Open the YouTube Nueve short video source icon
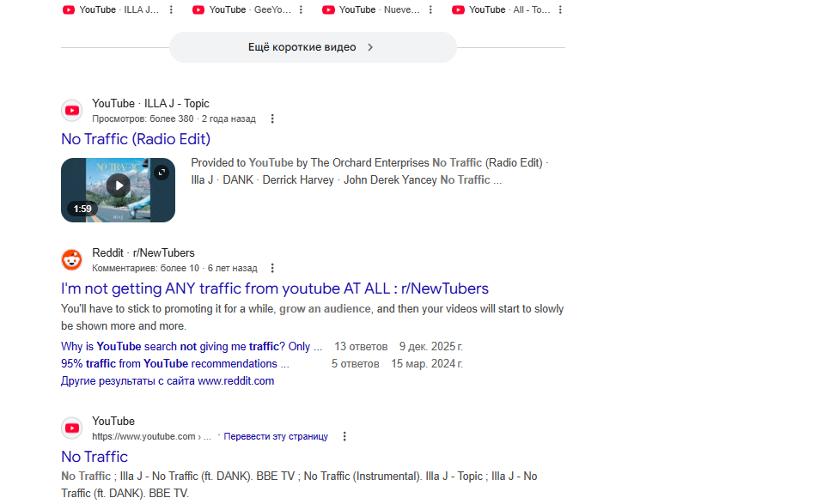The image size is (823, 504). click(328, 9)
